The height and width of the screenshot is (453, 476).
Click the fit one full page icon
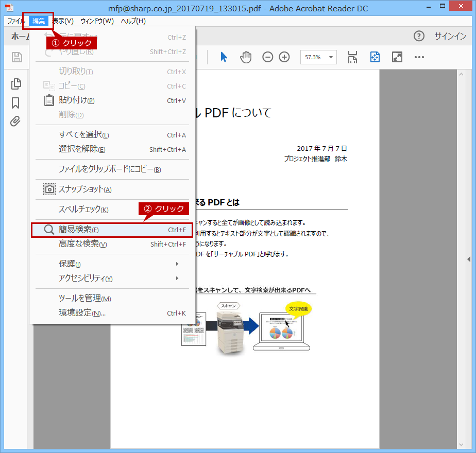pos(375,57)
